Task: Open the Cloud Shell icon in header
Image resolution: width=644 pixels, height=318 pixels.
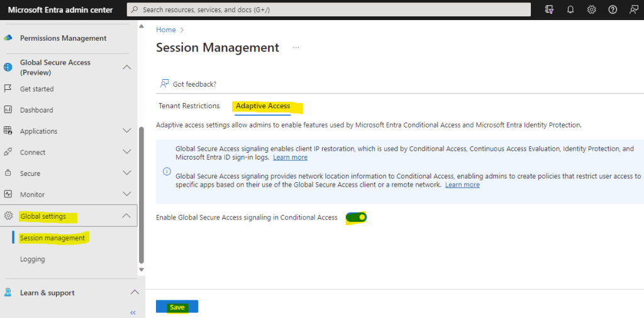Action: 548,10
